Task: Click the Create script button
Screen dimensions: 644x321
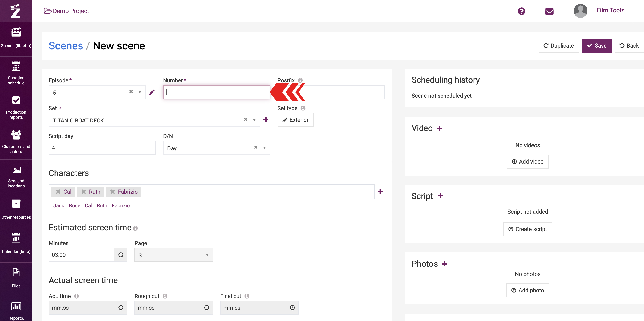Action: pyautogui.click(x=527, y=229)
